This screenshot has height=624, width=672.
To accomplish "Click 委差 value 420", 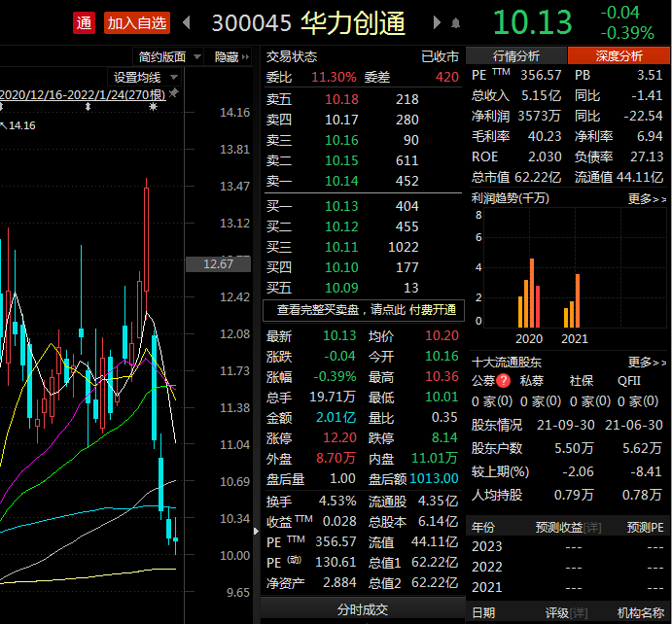I will (447, 77).
